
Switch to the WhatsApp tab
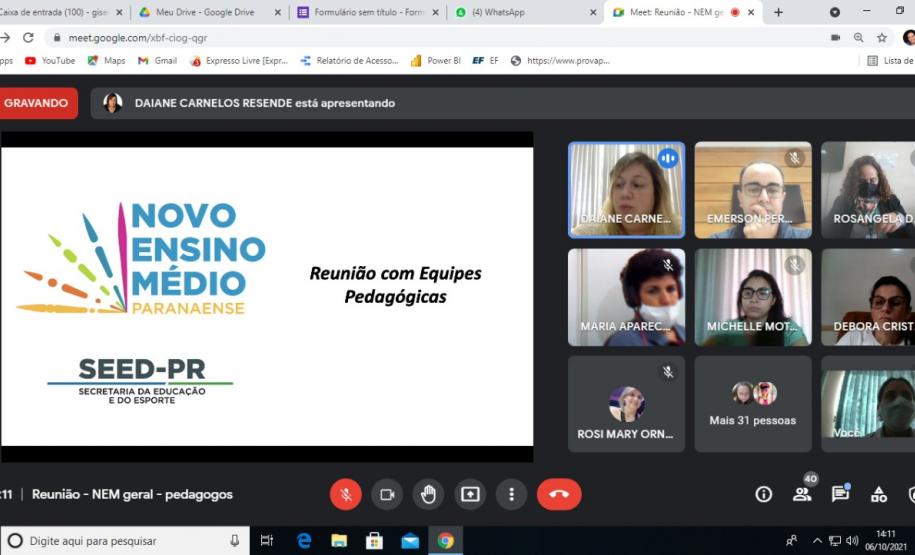coord(525,12)
